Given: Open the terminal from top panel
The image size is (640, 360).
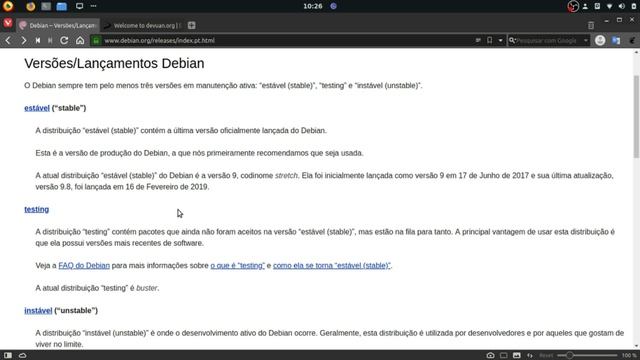Looking at the screenshot, I should click(x=46, y=6).
